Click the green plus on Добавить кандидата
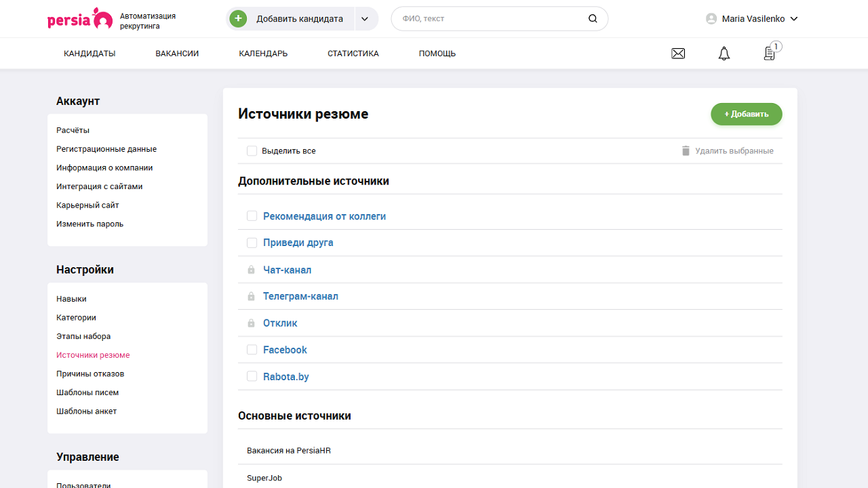Viewport: 868px width, 488px height. [237, 19]
